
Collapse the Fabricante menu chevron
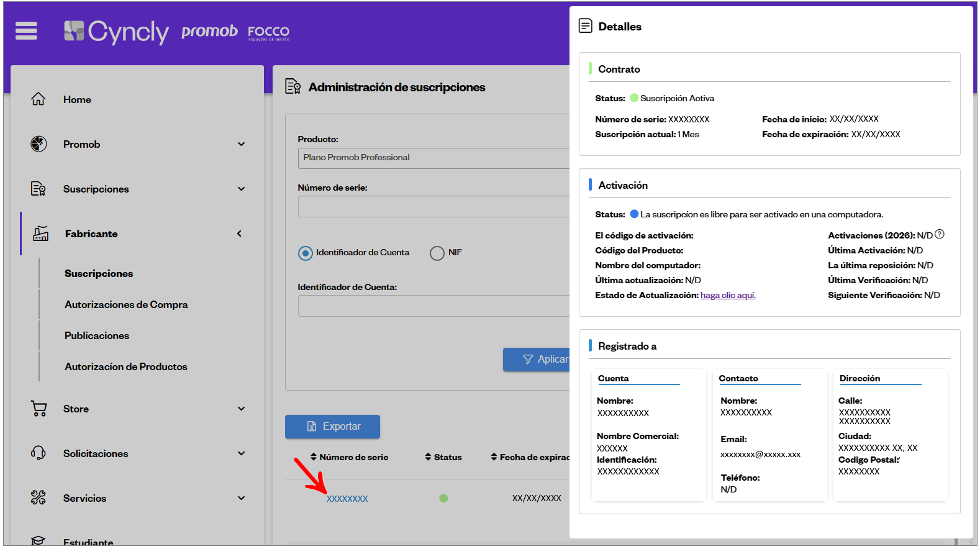240,234
